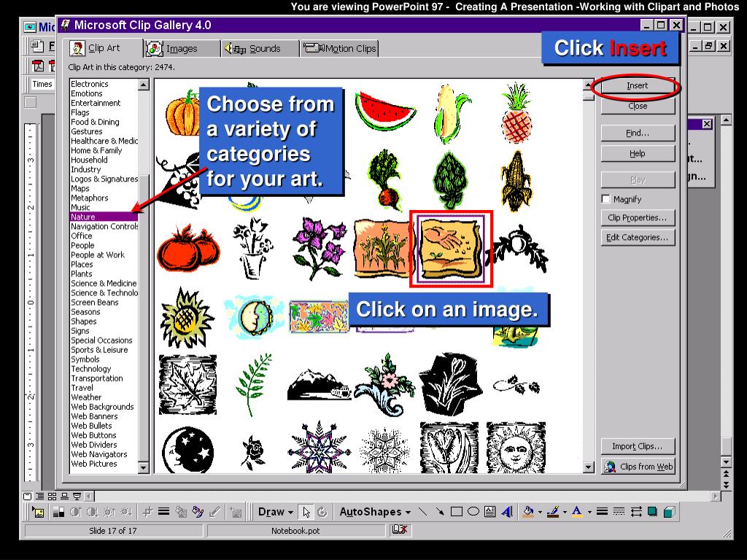Select the Rectangle drawing tool
This screenshot has width=747, height=560.
click(x=457, y=512)
